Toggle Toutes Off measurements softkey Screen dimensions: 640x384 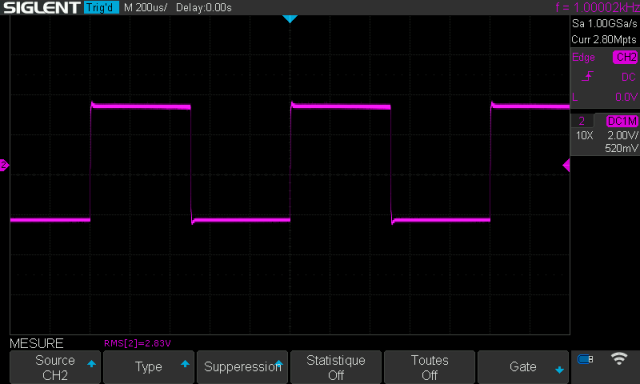(x=429, y=367)
